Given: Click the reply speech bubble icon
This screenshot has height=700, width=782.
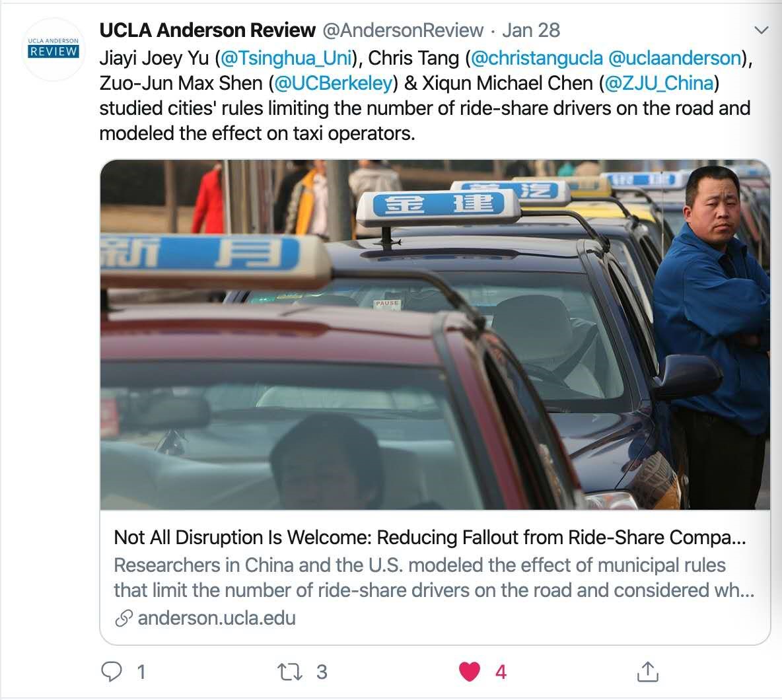Looking at the screenshot, I should click(111, 671).
